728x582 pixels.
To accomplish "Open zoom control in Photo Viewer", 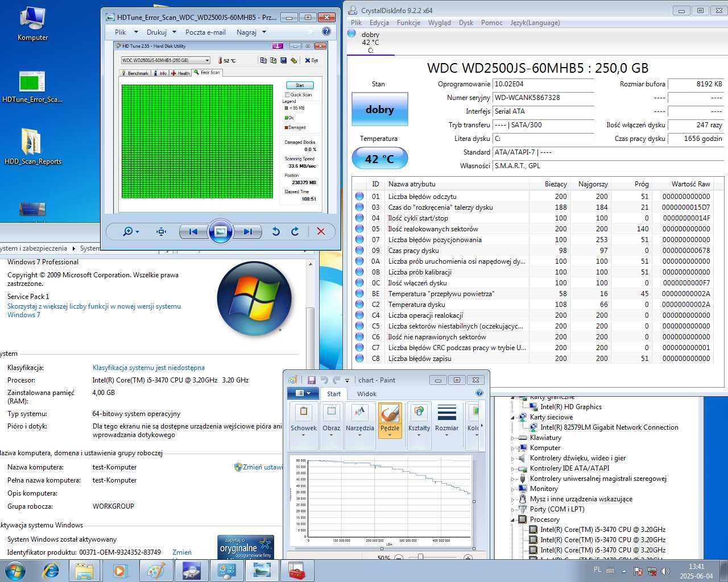I will pos(131,231).
